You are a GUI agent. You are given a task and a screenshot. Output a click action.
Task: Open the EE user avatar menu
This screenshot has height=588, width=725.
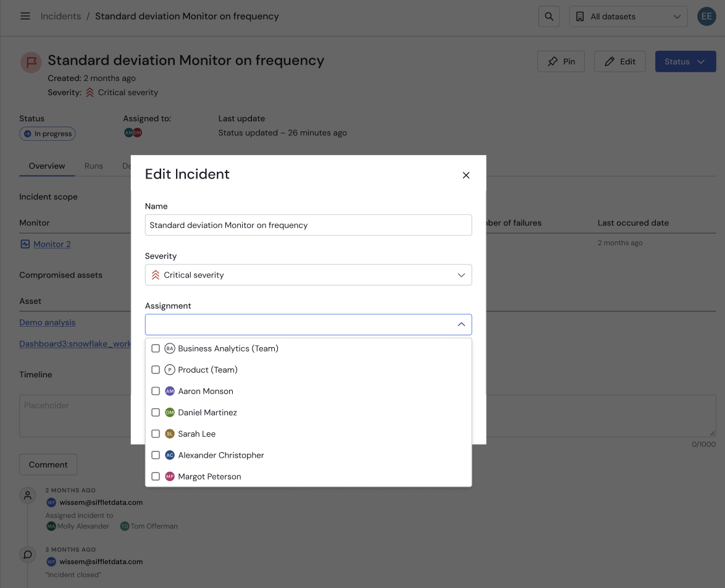click(x=706, y=17)
